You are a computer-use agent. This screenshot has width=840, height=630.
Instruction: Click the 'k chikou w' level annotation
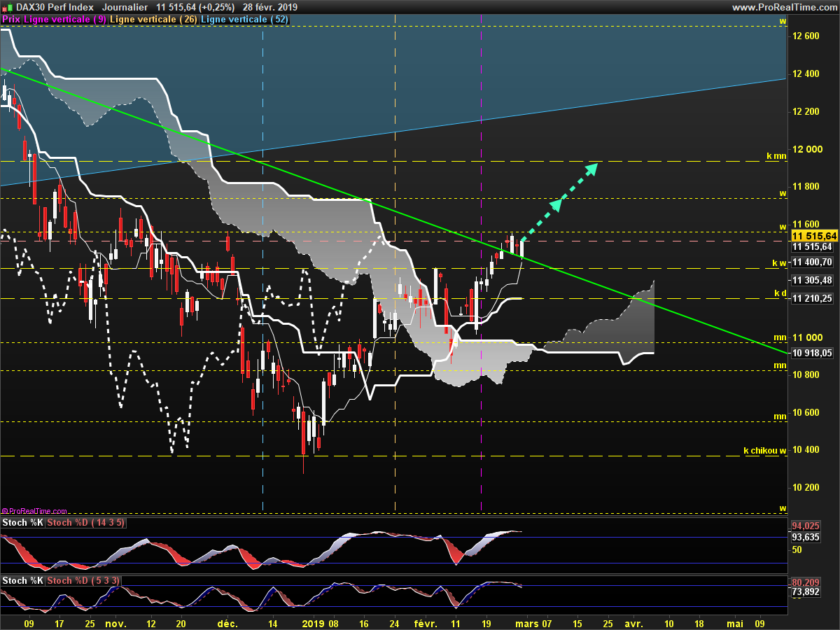(x=765, y=450)
